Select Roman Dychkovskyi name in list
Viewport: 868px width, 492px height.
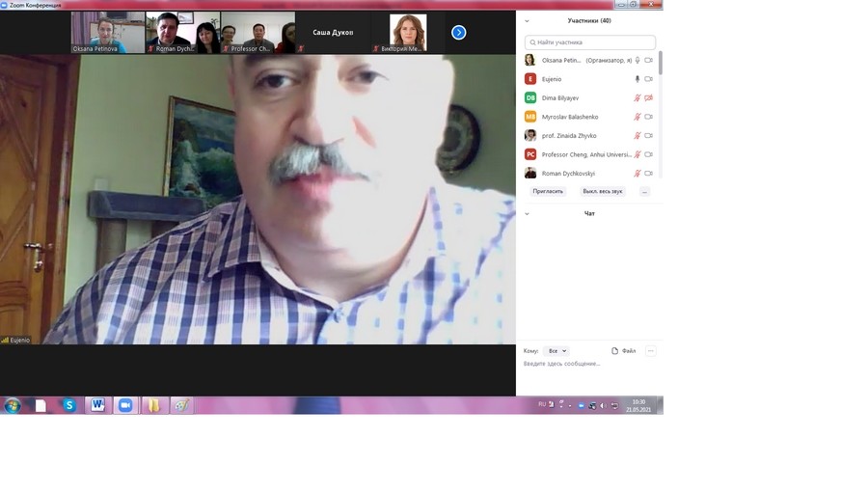point(568,174)
